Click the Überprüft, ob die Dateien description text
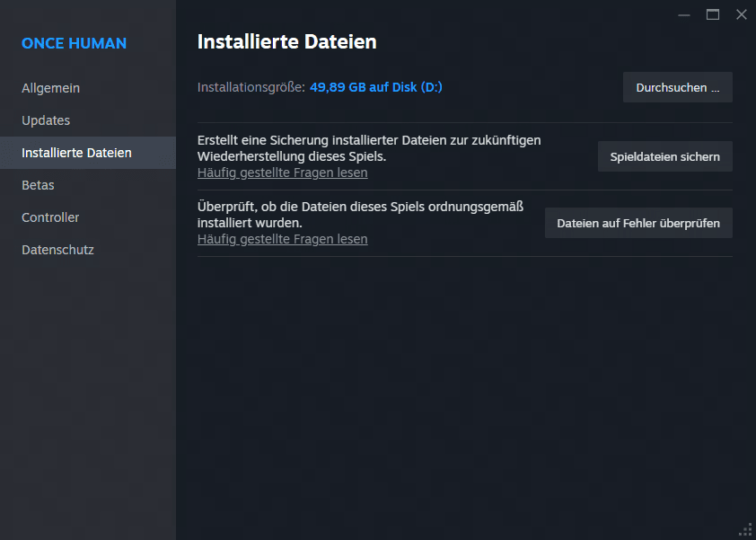The width and height of the screenshot is (756, 540). pos(360,215)
